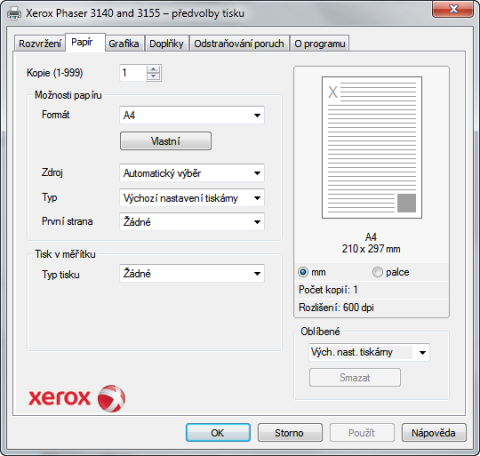
Task: Open the Doplňky tab
Action: pyautogui.click(x=167, y=44)
